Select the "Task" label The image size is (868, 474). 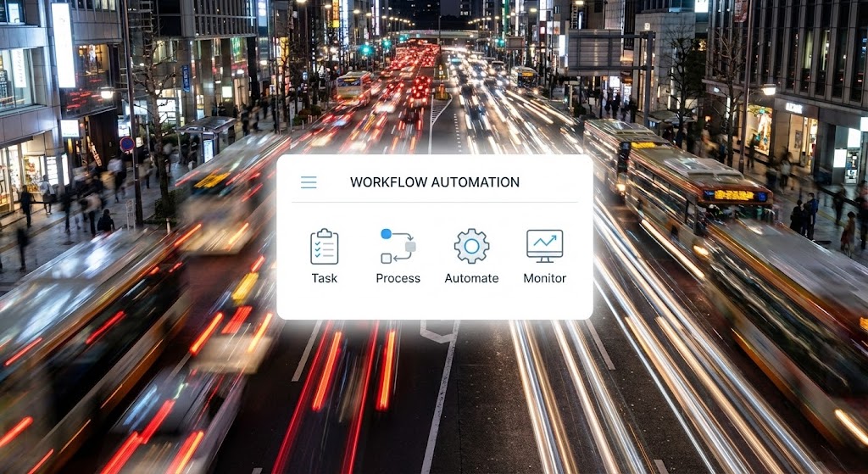click(x=324, y=278)
